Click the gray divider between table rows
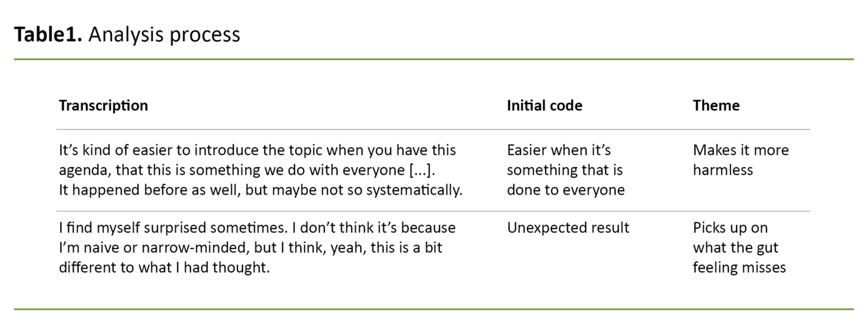This screenshot has height=333, width=868. click(433, 211)
